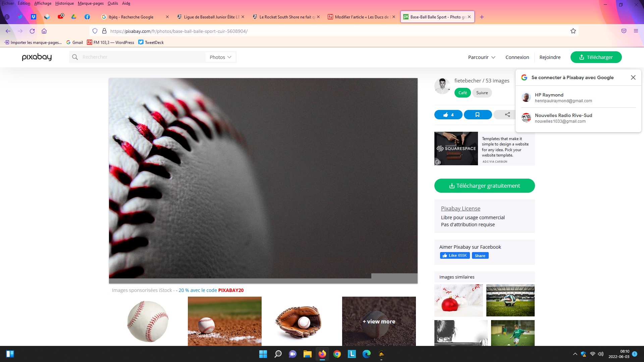Click Télécharger gratuitement button
The image size is (644, 362).
point(484,186)
